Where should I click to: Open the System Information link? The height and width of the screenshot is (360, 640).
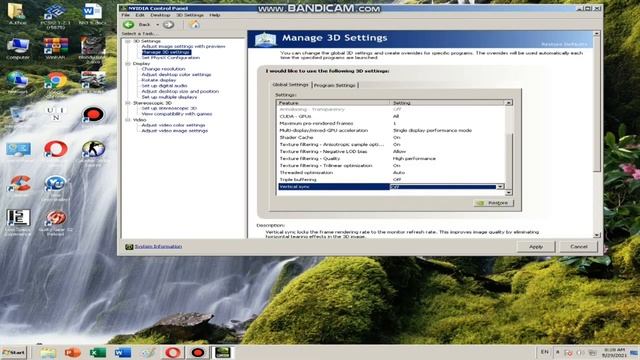(x=158, y=247)
